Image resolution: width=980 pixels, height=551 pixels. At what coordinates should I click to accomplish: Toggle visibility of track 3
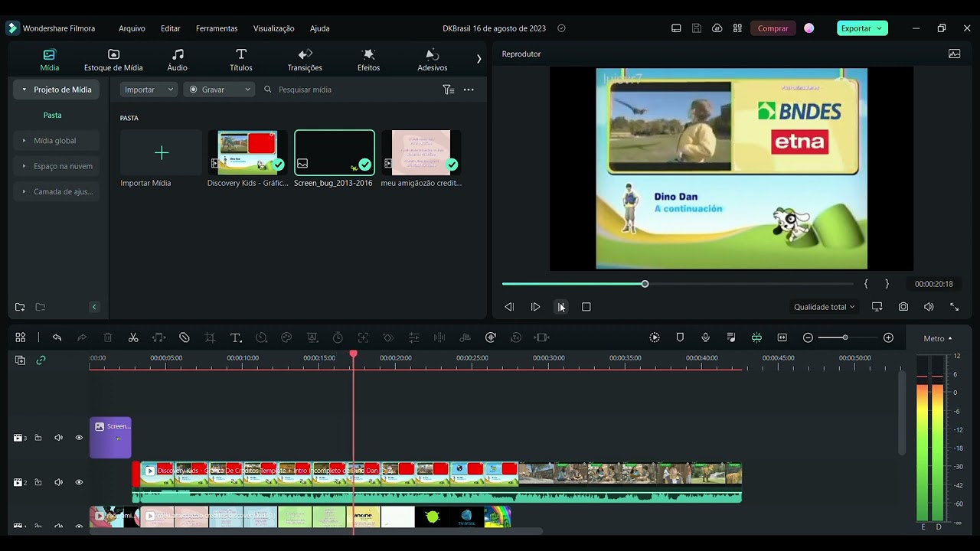(x=79, y=438)
